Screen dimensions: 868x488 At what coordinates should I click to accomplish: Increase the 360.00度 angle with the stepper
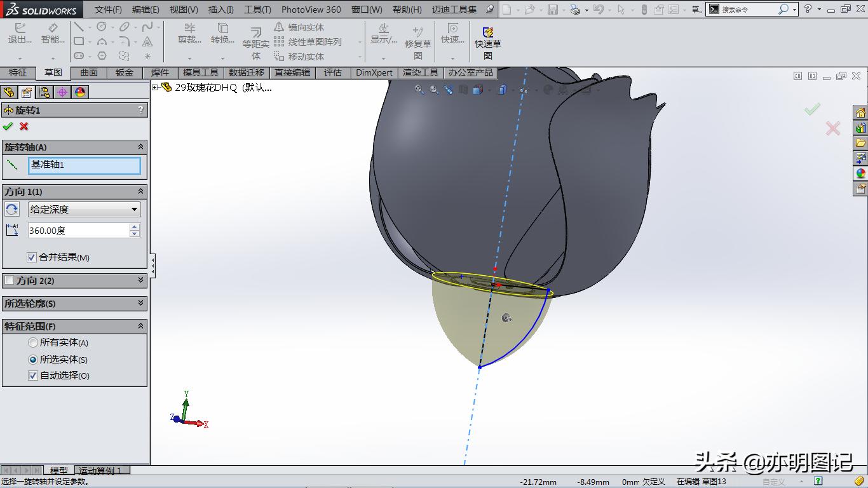[x=135, y=227]
